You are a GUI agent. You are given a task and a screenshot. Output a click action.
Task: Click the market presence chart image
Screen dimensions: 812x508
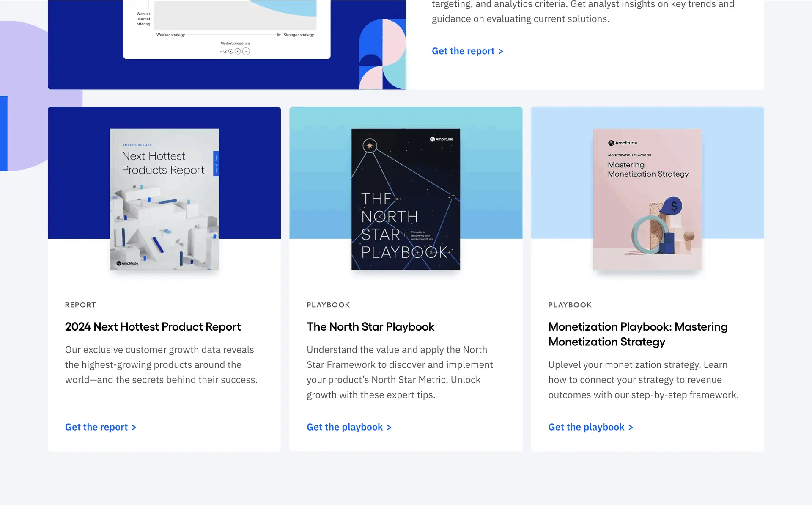227,25
